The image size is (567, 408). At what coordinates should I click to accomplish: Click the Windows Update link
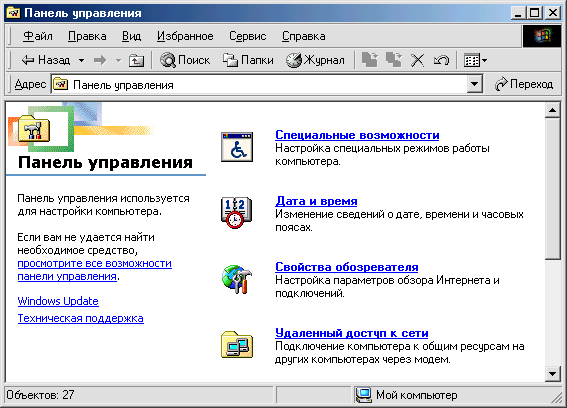tap(58, 301)
